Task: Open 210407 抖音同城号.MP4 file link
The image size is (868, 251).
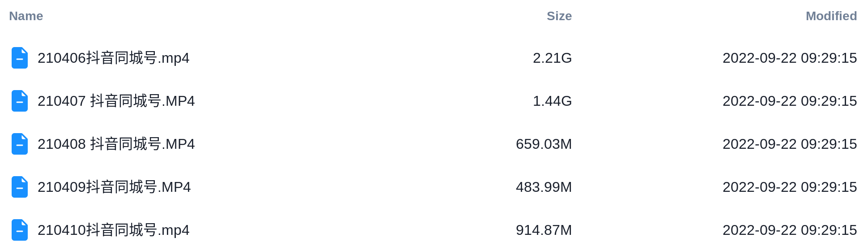Action: (116, 101)
